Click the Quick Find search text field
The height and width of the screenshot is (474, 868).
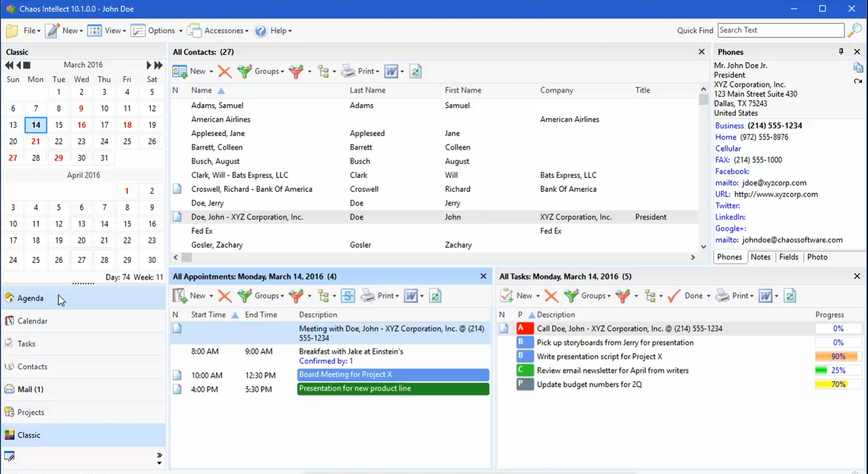coord(780,30)
